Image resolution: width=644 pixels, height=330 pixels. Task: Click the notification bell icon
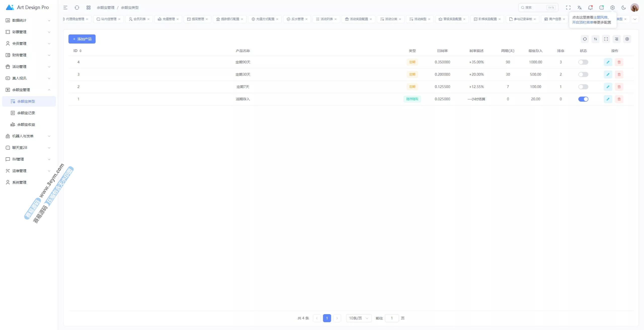point(590,8)
